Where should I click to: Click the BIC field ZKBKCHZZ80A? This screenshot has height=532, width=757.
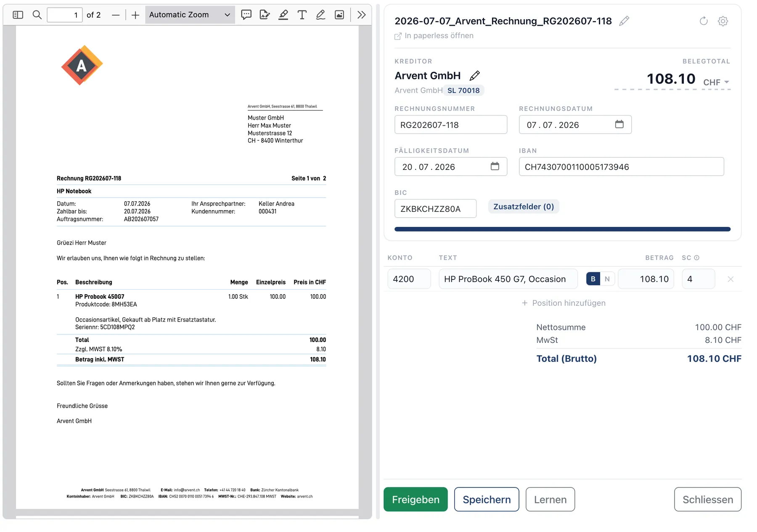[x=435, y=209]
